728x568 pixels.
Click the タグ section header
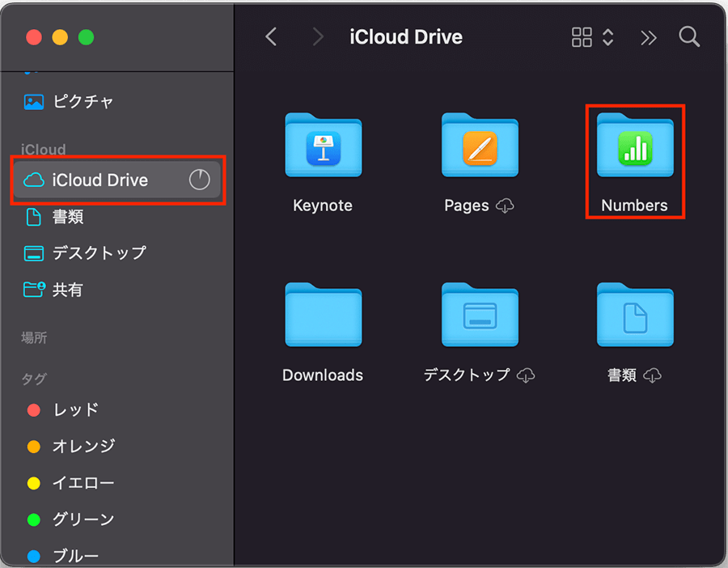[34, 379]
